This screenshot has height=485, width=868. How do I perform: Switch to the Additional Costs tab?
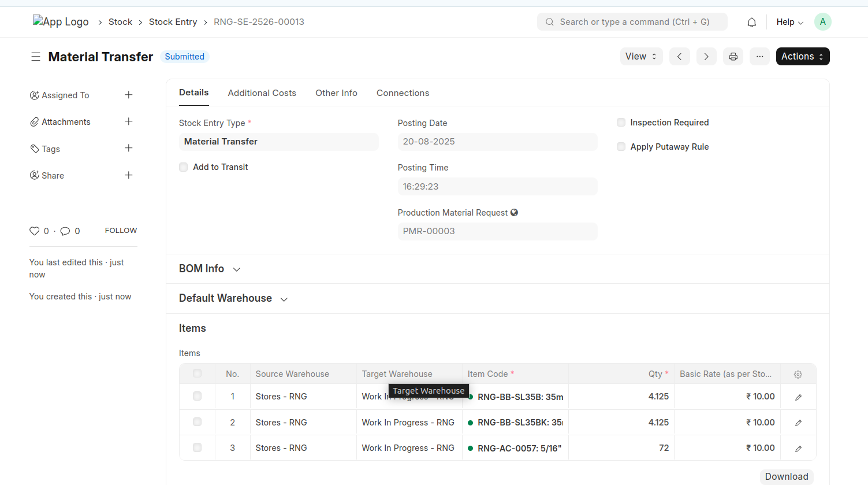[x=262, y=93]
